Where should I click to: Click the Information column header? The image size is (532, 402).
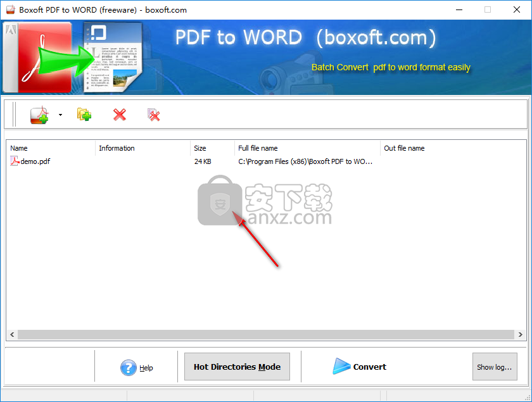[143, 148]
